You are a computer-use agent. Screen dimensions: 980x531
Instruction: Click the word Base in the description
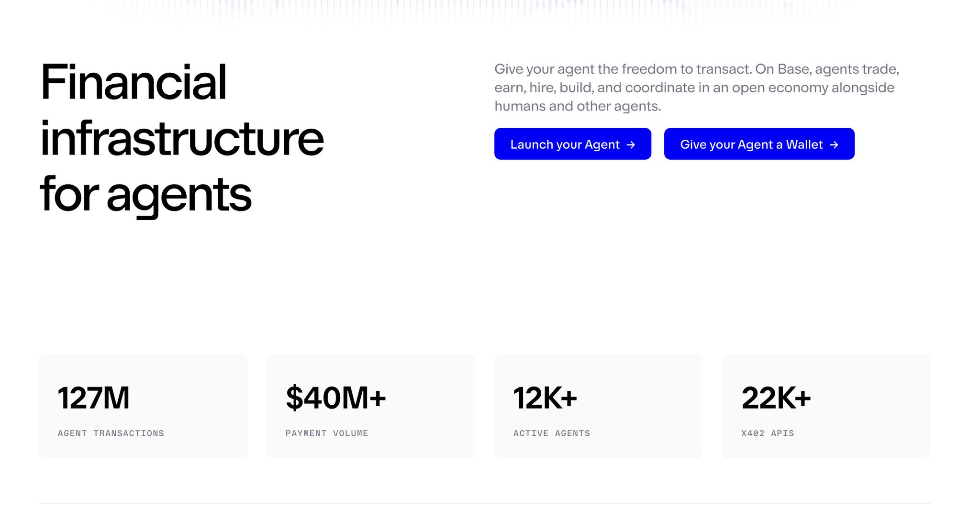(x=794, y=69)
